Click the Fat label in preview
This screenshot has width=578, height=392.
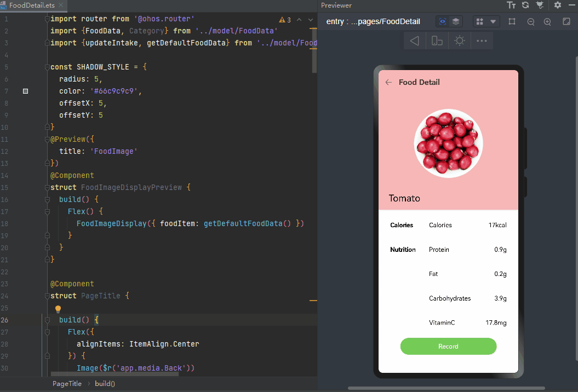click(x=433, y=274)
